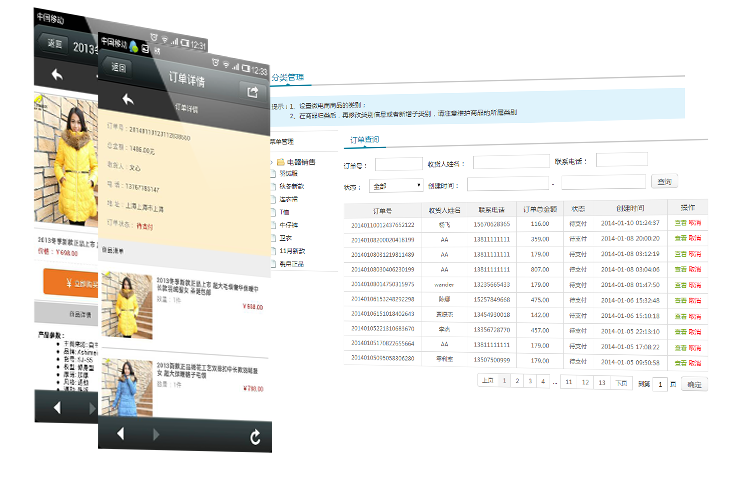748x501 pixels.
Task: Click 取消 link in the first order row
Action: point(695,223)
